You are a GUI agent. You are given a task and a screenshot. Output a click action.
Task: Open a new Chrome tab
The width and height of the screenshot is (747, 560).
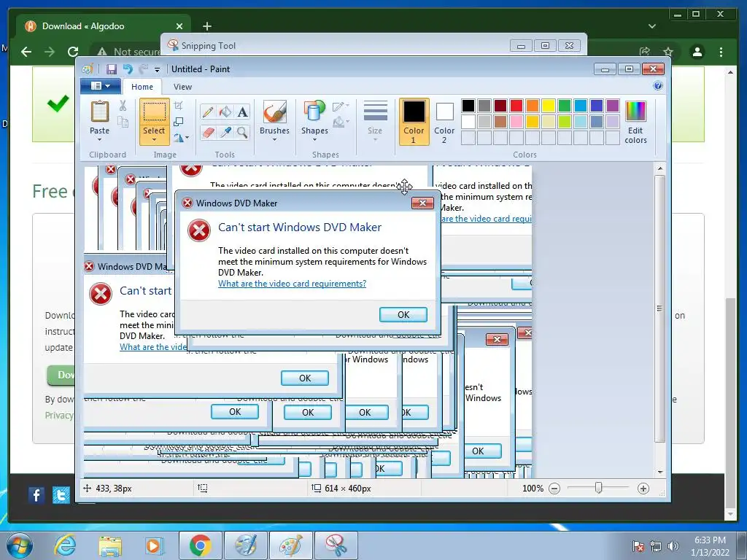(206, 26)
